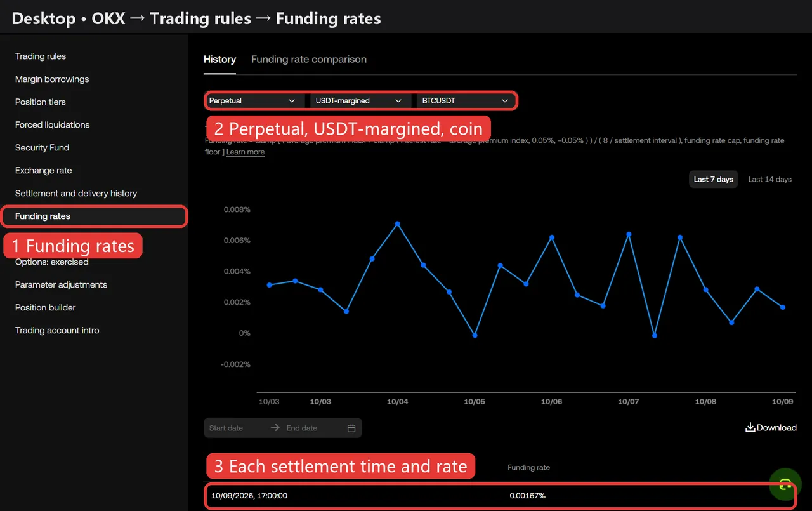This screenshot has width=812, height=511.
Task: Click the 10/09 date axis label
Action: coord(782,402)
